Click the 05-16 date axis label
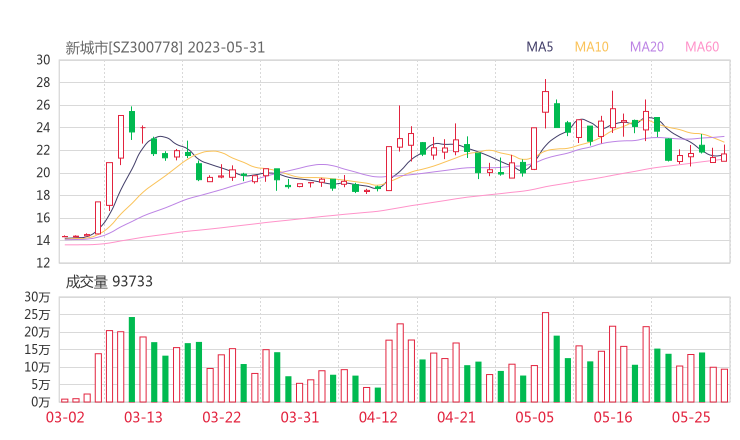This screenshot has height=440, width=740. tap(613, 417)
